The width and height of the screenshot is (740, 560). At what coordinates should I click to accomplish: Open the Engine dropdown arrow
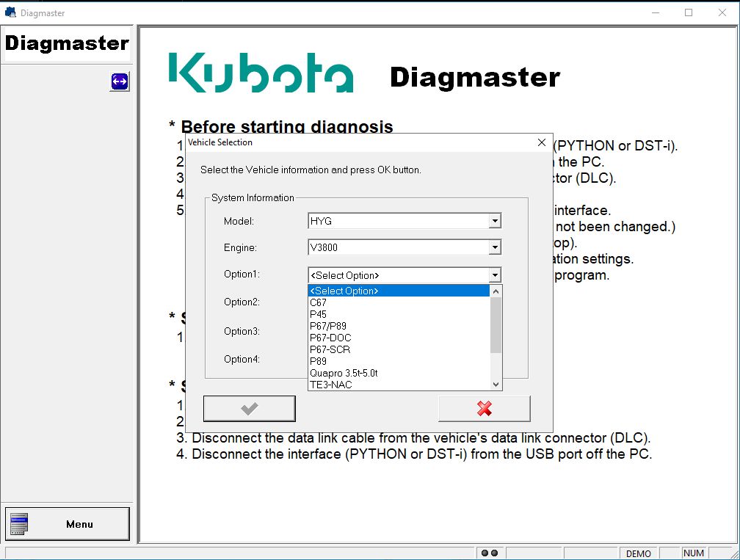[495, 247]
